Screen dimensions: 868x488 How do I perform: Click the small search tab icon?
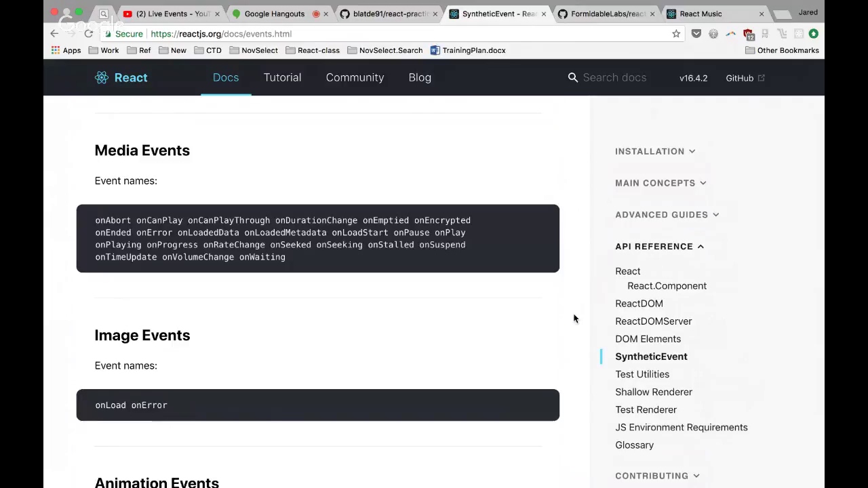click(104, 14)
